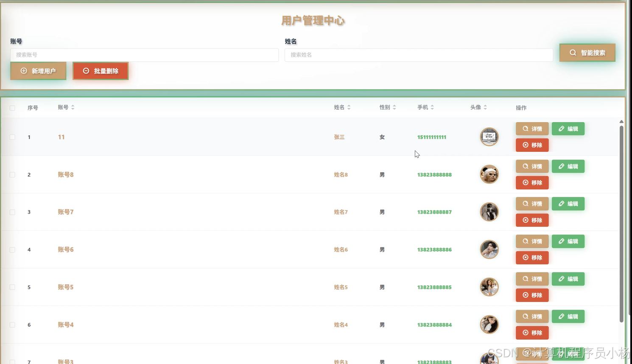Click avatar thumbnail of 张三

point(489,137)
